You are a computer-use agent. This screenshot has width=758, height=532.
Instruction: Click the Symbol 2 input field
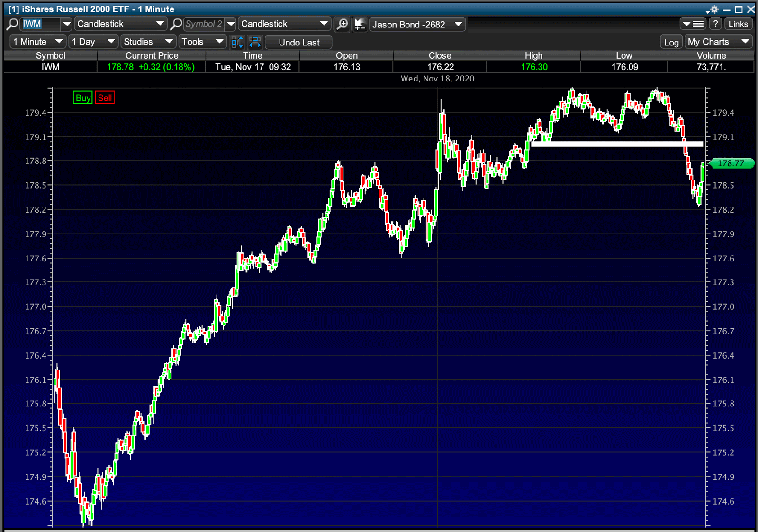[204, 24]
